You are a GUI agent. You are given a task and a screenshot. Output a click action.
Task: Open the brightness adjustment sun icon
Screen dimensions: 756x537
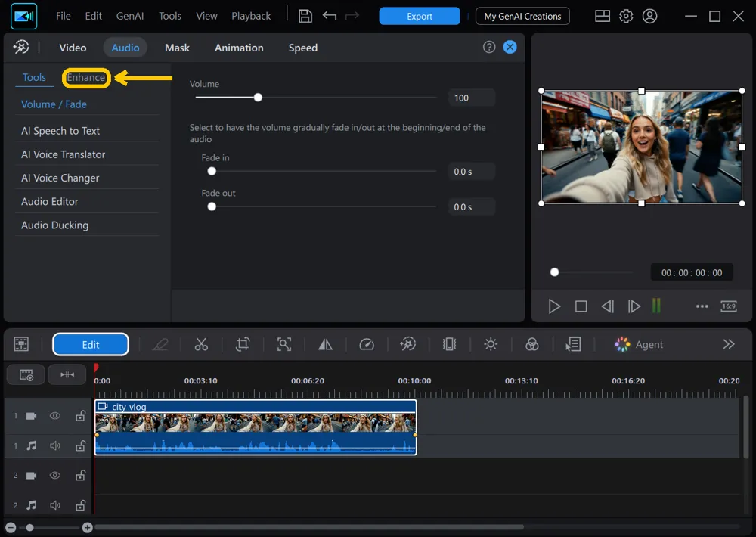pyautogui.click(x=491, y=344)
